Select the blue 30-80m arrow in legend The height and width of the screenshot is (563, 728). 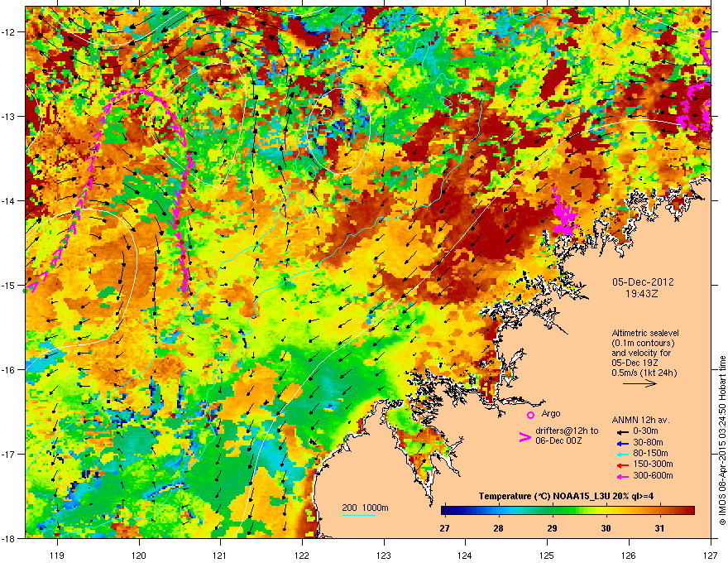pyautogui.click(x=621, y=443)
